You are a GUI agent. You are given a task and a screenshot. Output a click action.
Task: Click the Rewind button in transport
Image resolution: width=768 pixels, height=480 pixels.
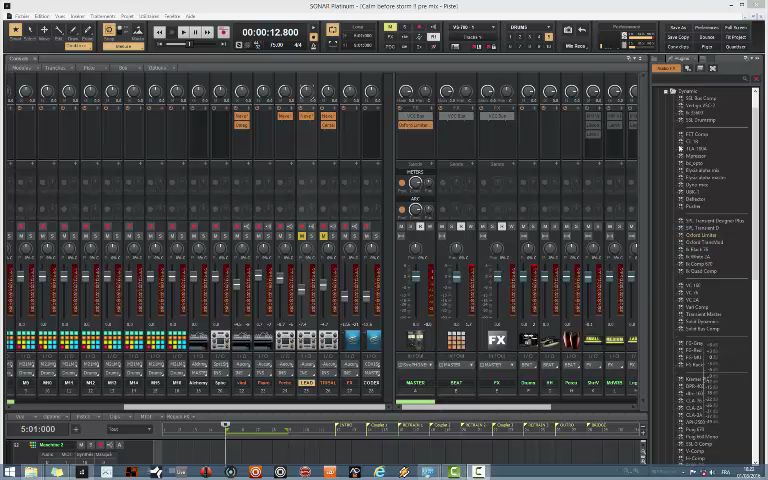[x=160, y=32]
